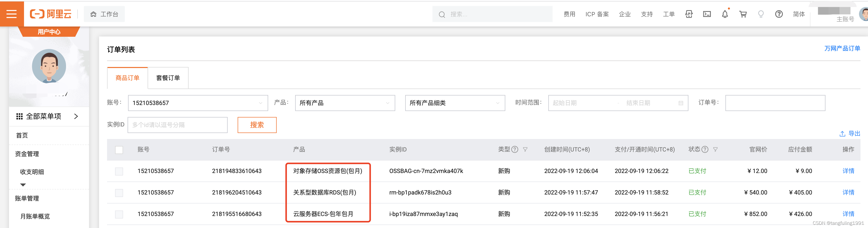
Task: Launch the Cloud Shell terminal icon
Action: pos(707,14)
